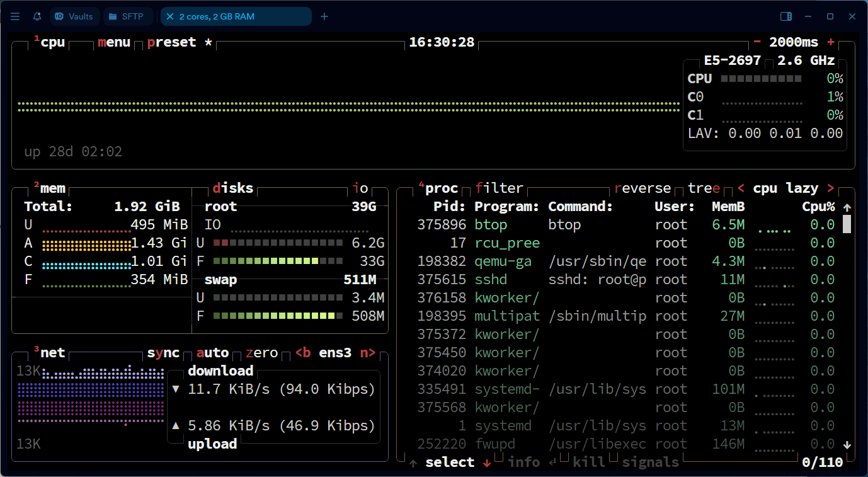Toggle net auto scaling
Viewport: 868px width, 477px height.
[212, 353]
